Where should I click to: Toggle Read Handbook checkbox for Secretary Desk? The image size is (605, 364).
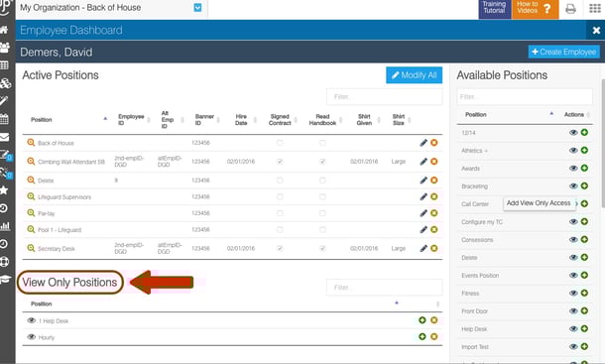click(x=322, y=248)
